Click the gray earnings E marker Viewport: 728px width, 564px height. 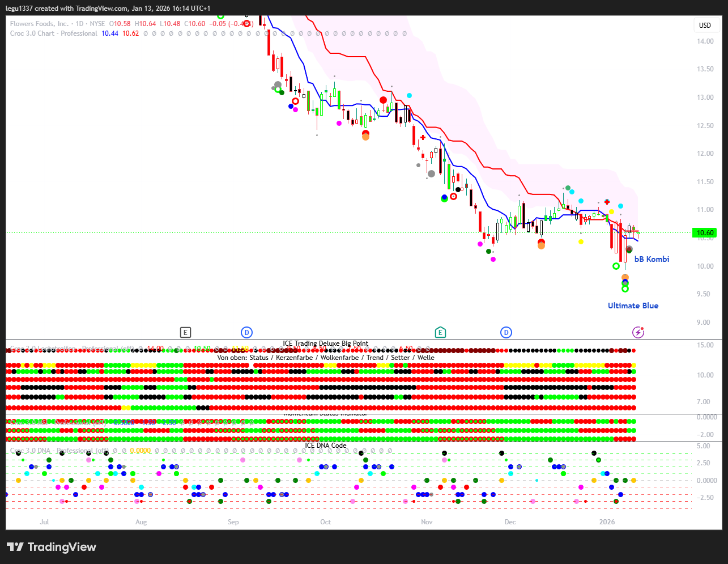[185, 333]
